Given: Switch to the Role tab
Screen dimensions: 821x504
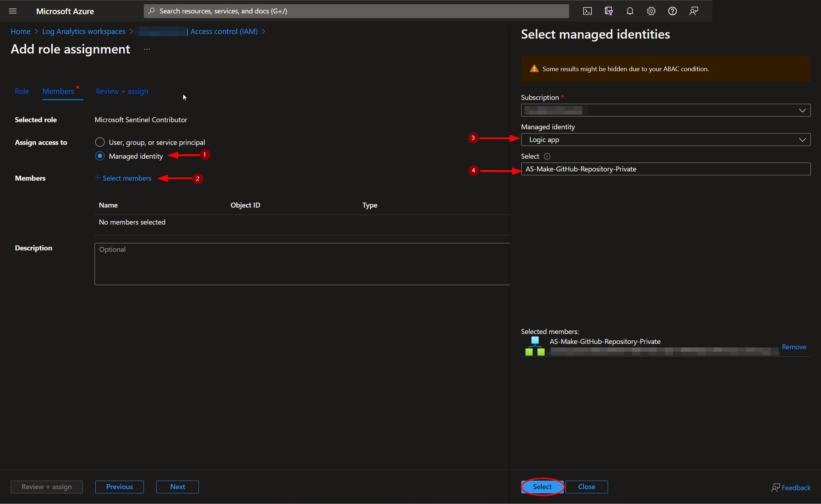Looking at the screenshot, I should click(x=22, y=91).
